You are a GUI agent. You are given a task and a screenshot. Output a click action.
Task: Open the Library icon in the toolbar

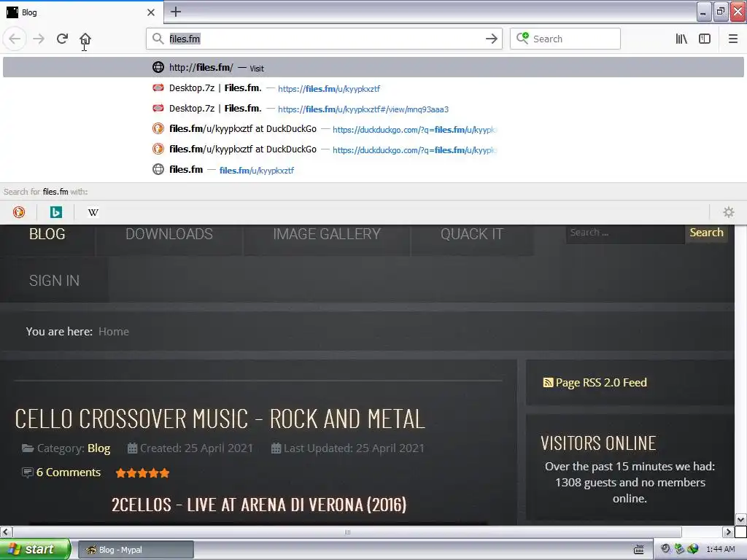pos(681,39)
